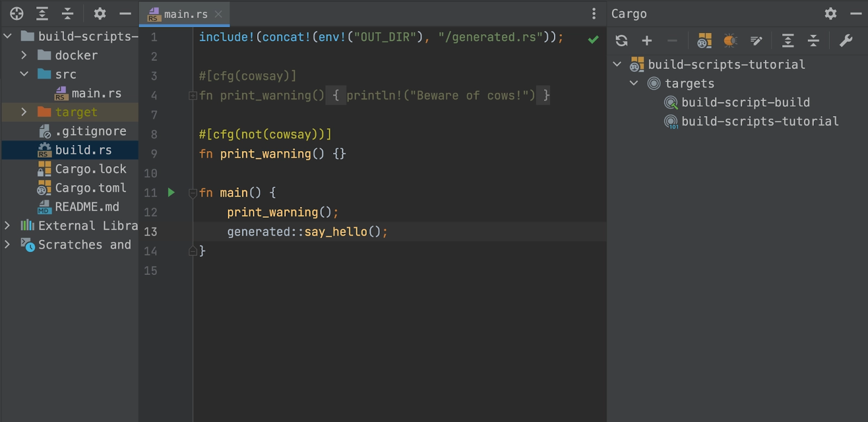This screenshot has width=868, height=422.
Task: Click the src folder name
Action: tap(66, 74)
